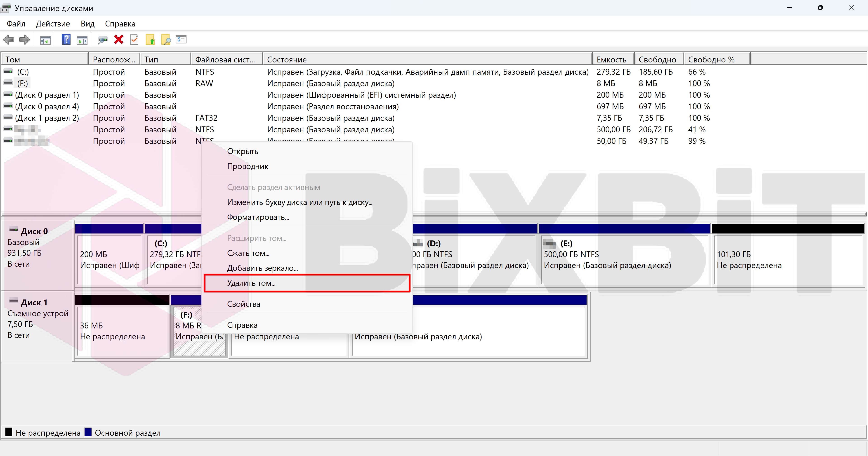Click the folder with magnifier icon
This screenshot has height=456, width=868.
[x=166, y=40]
